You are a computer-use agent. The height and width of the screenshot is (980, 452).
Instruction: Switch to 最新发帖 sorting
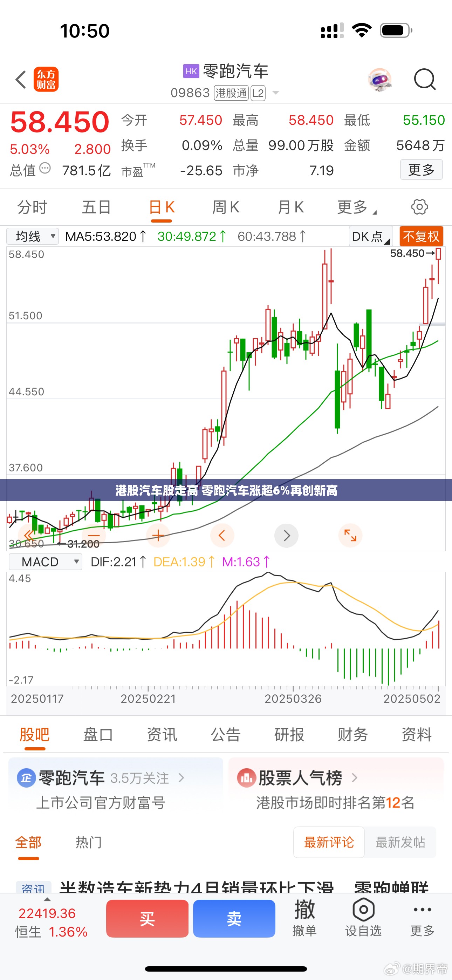coord(400,842)
